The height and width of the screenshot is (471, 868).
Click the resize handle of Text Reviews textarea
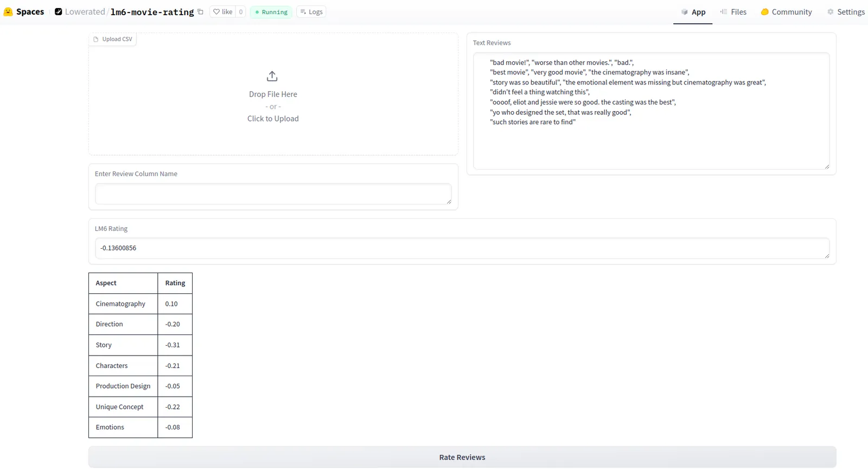(827, 166)
